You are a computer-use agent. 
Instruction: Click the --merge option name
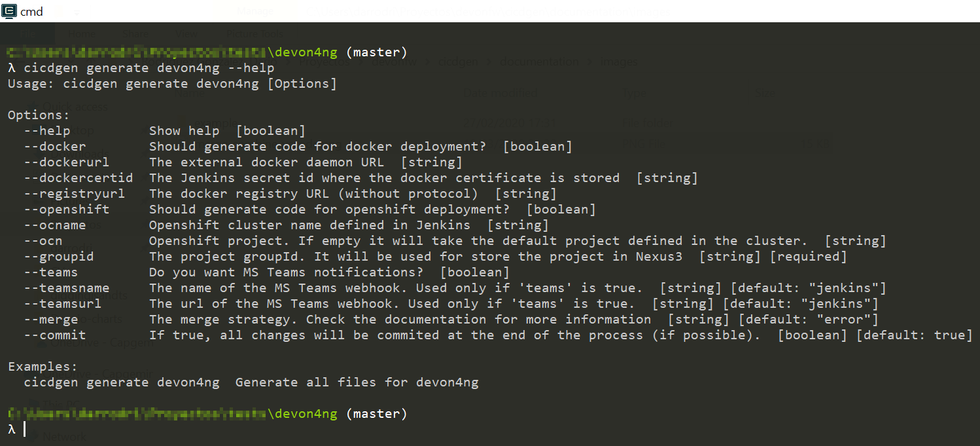click(50, 320)
